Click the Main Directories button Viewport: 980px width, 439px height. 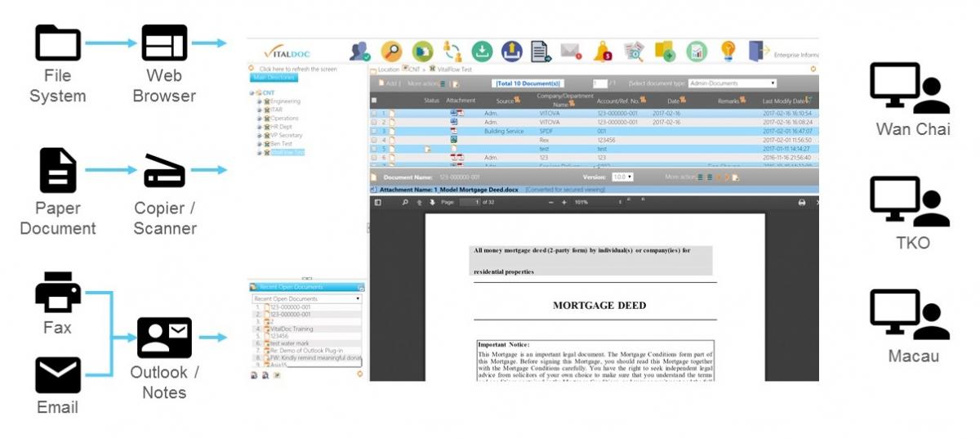[x=274, y=78]
